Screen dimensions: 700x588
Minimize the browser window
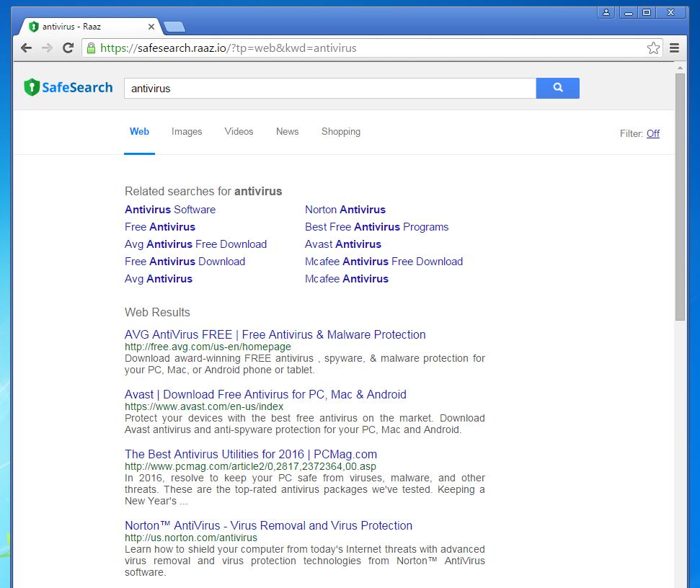point(628,12)
